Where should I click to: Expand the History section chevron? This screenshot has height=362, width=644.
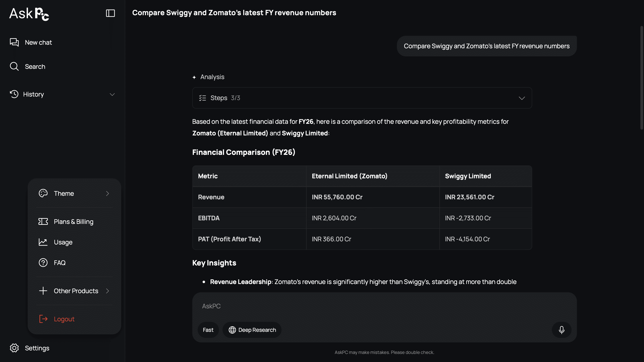click(112, 94)
